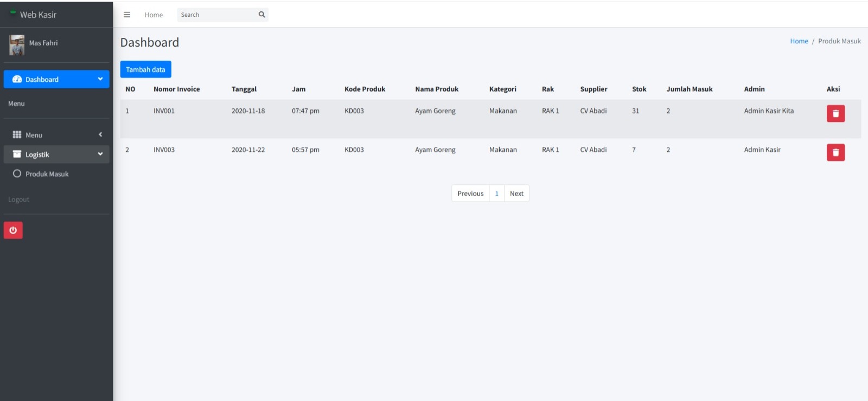The height and width of the screenshot is (401, 868).
Task: Open Mas Fahri profile picture
Action: click(17, 45)
